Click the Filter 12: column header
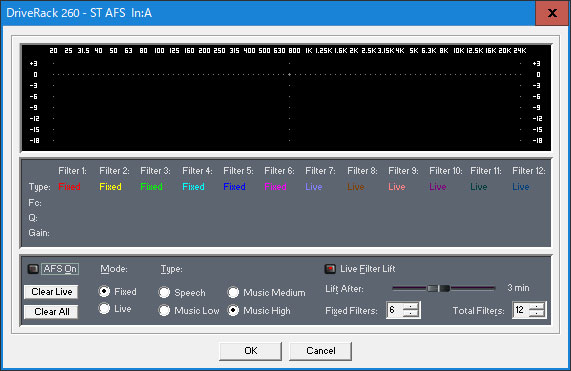This screenshot has height=371, width=571. click(x=529, y=171)
